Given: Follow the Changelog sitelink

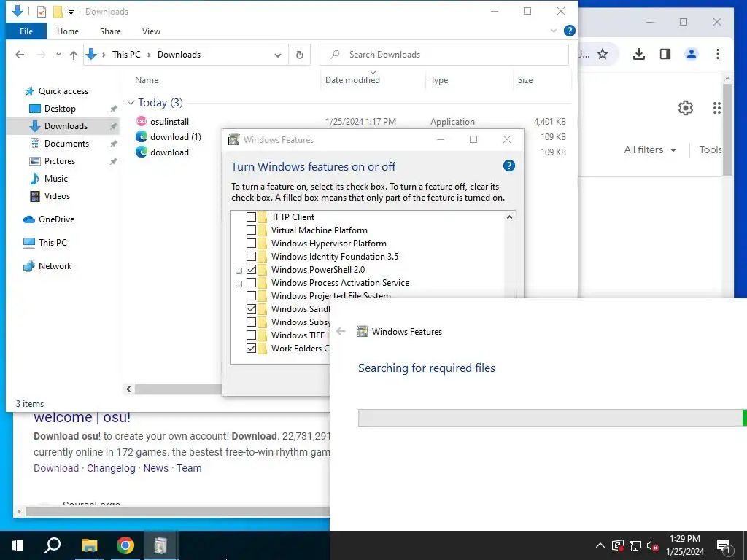Looking at the screenshot, I should 111,468.
